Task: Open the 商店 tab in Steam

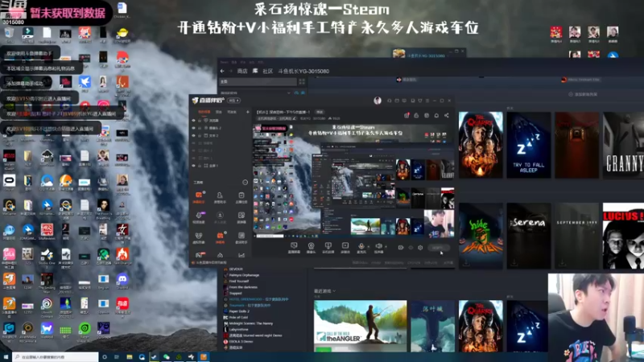Action: pos(242,71)
